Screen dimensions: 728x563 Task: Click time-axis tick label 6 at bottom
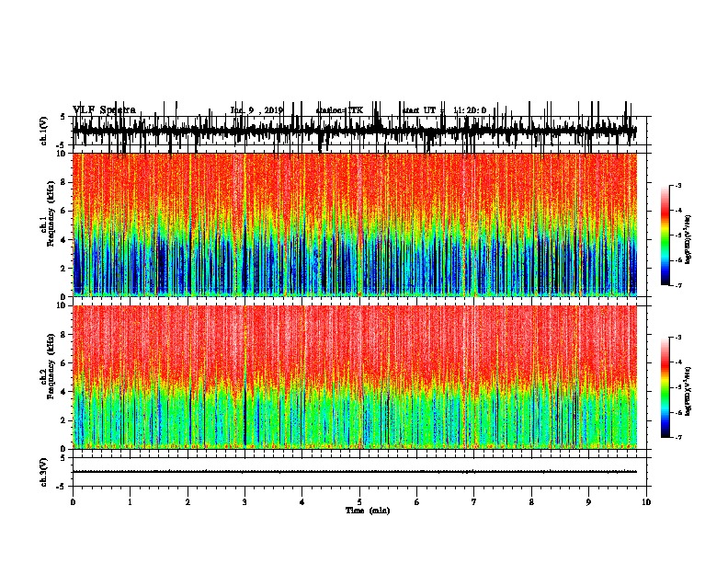pos(417,502)
